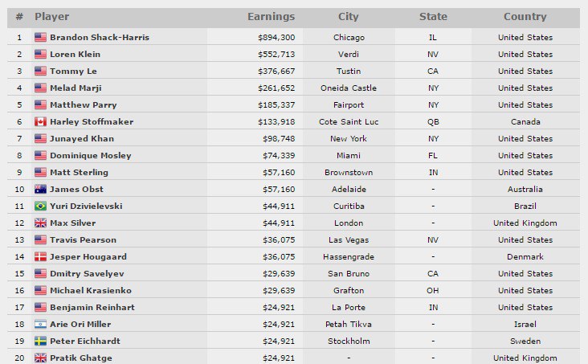Viewport: 588px width, 364px height.
Task: Click the Israeli flag beside Arie Ori Miller
Action: coord(40,325)
